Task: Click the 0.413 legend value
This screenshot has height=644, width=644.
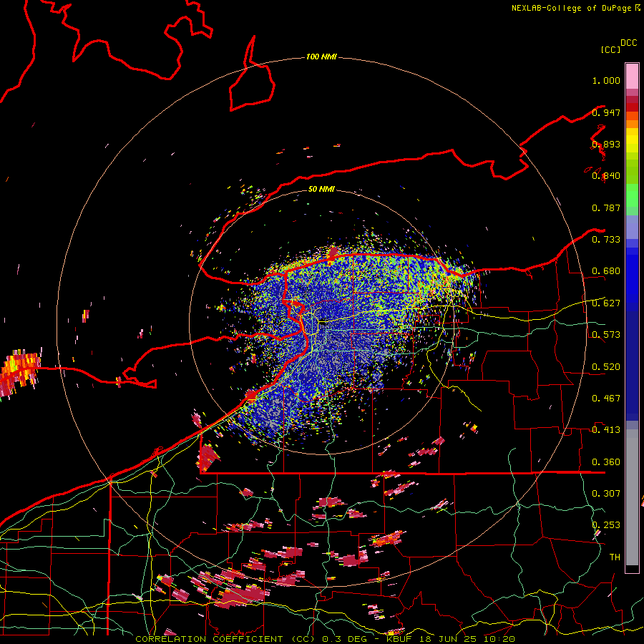Action: 606,430
